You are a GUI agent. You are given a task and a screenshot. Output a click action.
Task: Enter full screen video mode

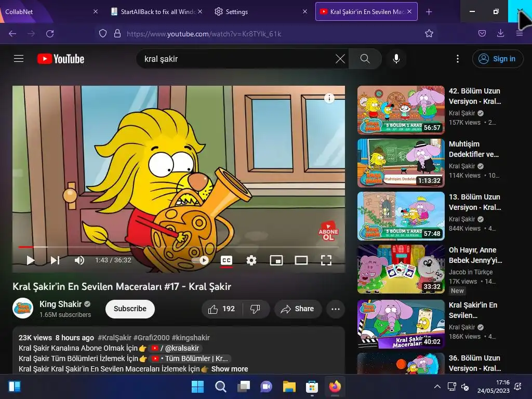click(326, 260)
